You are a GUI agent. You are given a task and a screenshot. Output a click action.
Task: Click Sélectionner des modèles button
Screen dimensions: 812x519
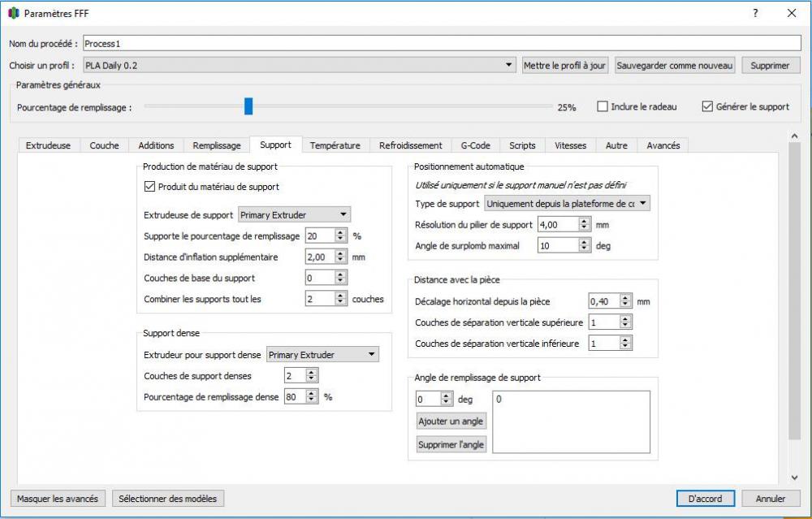(x=168, y=498)
